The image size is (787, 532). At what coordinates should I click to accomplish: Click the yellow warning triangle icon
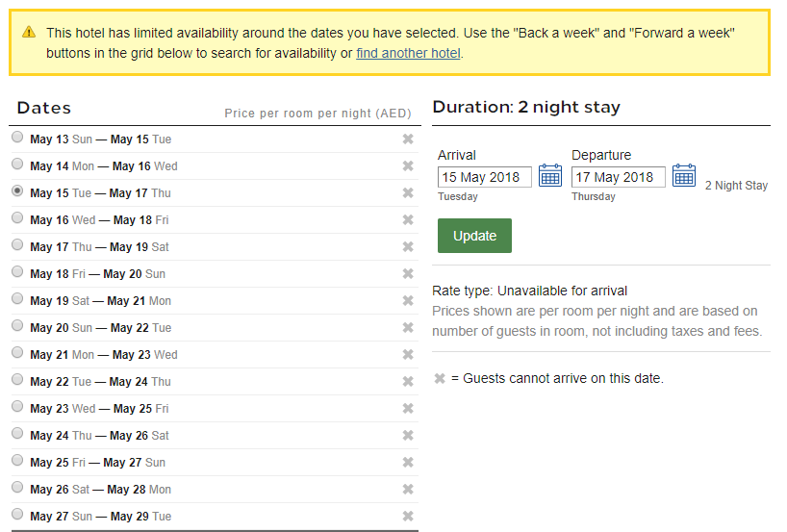point(29,34)
